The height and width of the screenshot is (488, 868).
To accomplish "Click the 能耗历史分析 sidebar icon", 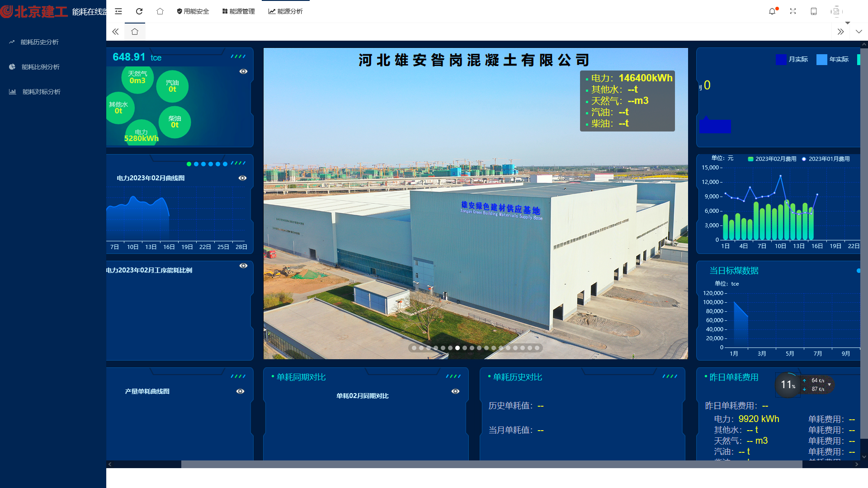I will (12, 42).
